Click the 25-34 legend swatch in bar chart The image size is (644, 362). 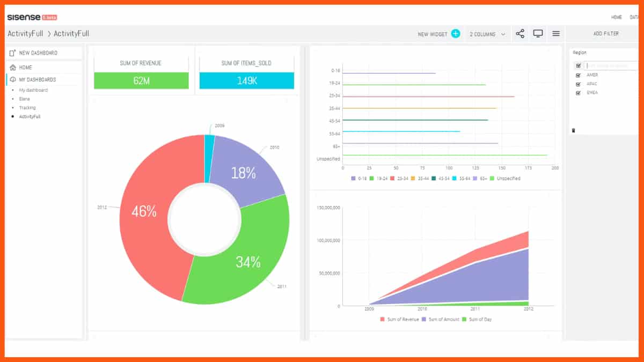tap(393, 179)
